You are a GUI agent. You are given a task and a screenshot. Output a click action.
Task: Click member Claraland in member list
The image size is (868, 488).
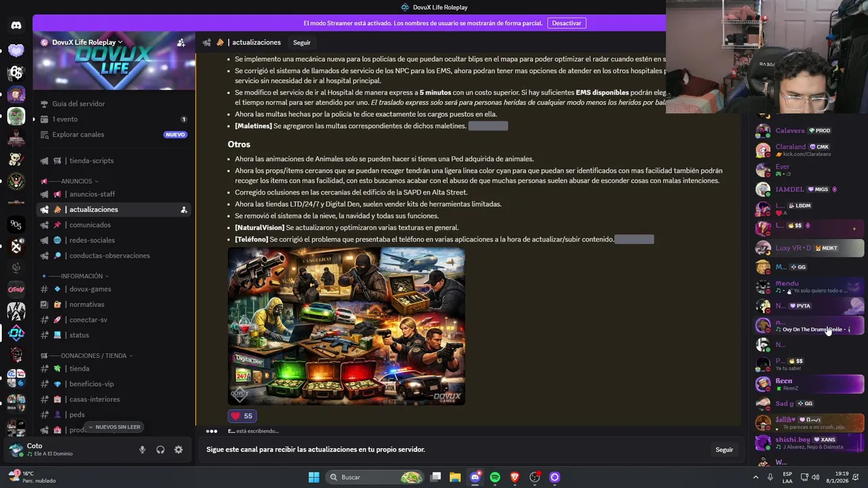pos(809,150)
